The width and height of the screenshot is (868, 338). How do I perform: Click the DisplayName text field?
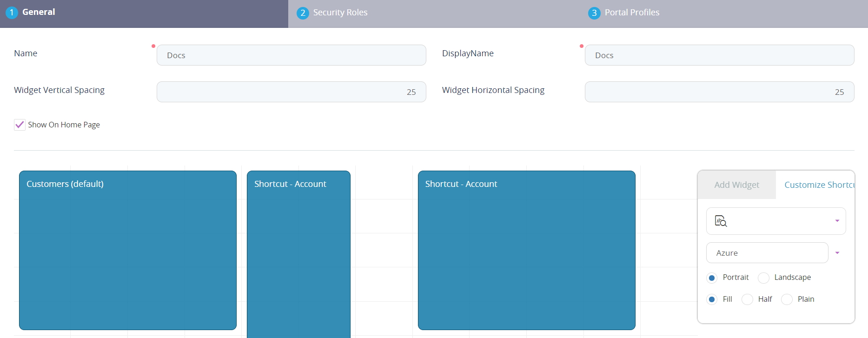tap(719, 55)
